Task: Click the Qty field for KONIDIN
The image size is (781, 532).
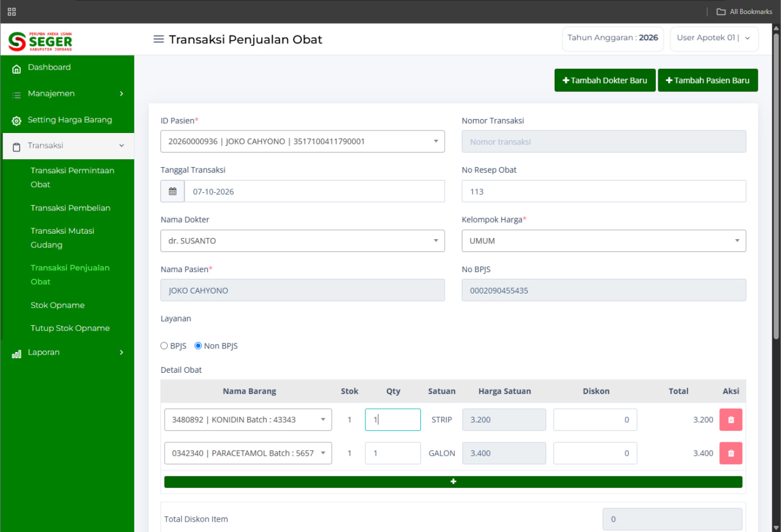Action: click(x=393, y=420)
